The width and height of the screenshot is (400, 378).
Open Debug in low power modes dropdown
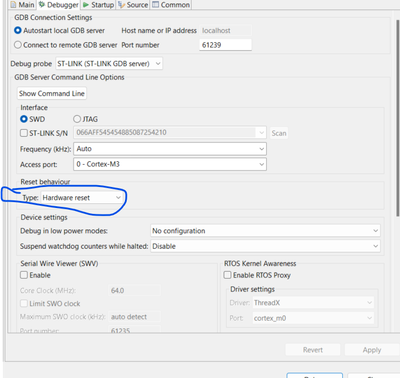tap(265, 231)
